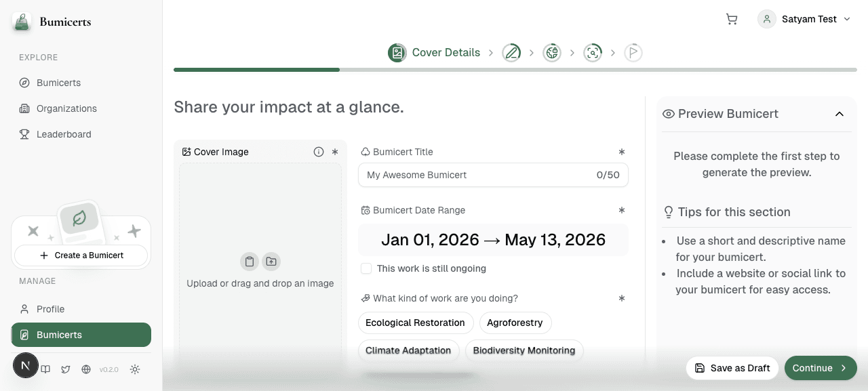This screenshot has width=868, height=391.
Task: Click the Save as Draft button
Action: [x=732, y=368]
